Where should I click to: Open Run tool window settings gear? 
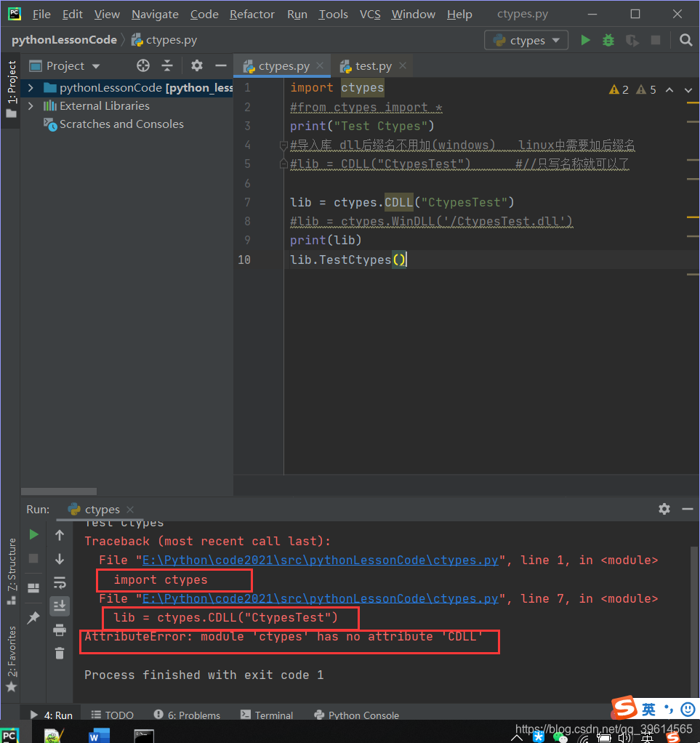coord(664,509)
